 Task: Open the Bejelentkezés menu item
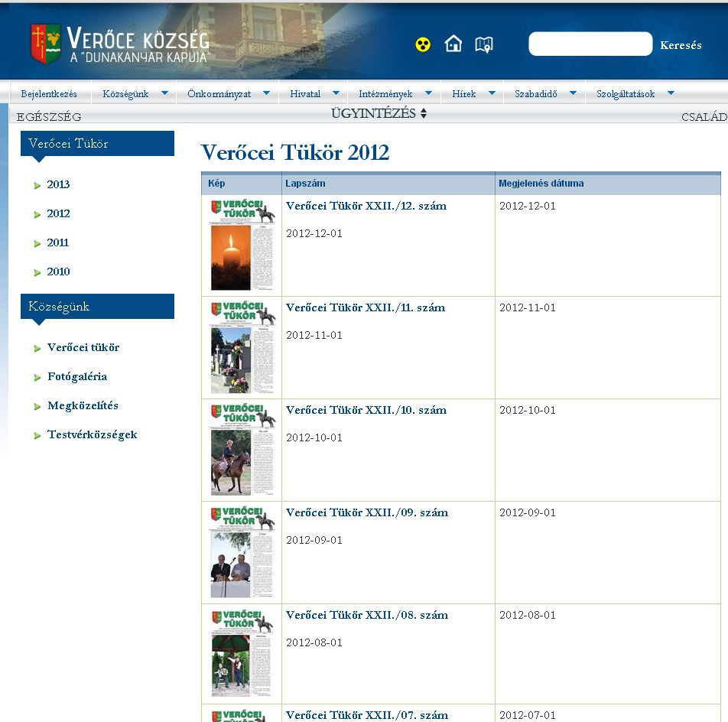pyautogui.click(x=49, y=94)
